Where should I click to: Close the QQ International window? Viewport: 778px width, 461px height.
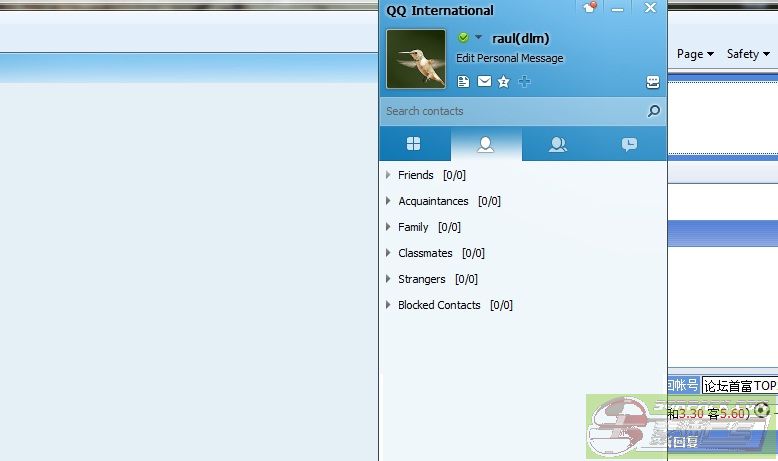pos(650,7)
